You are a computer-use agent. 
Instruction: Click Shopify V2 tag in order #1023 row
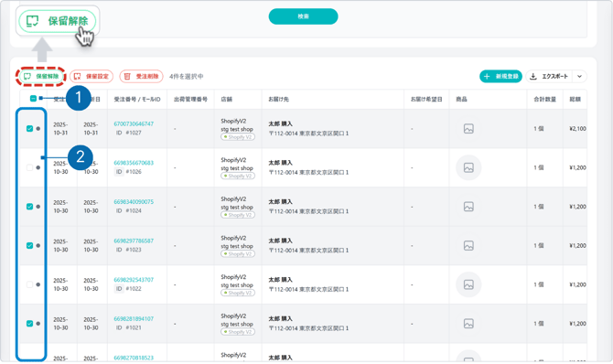pos(238,253)
